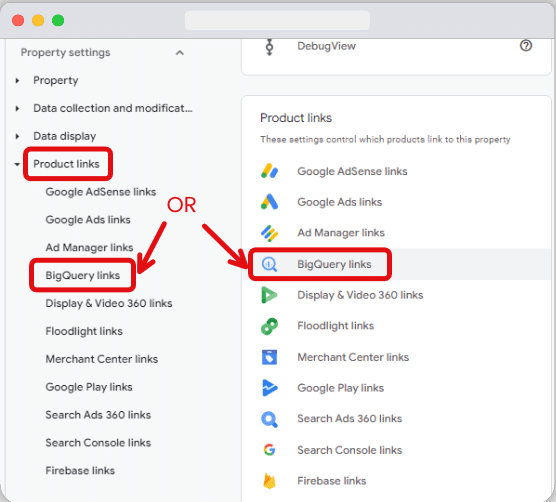Minimize the window with yellow button
Screen dimensions: 556x502
click(38, 20)
